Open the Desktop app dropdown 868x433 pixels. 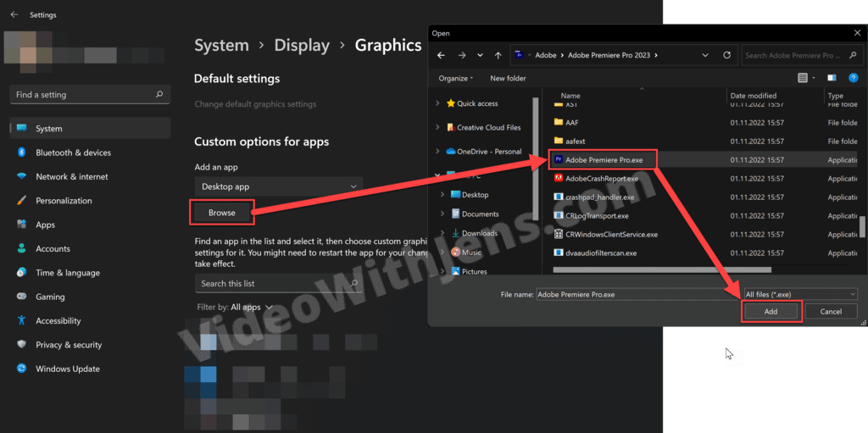coord(279,186)
